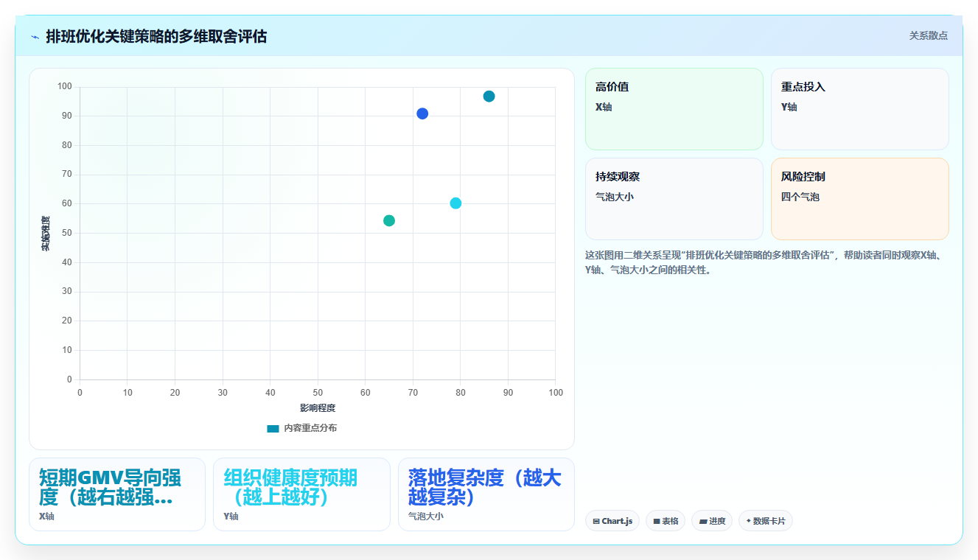
Task: Click the star icon in 数据卡片 tag
Action: click(748, 521)
